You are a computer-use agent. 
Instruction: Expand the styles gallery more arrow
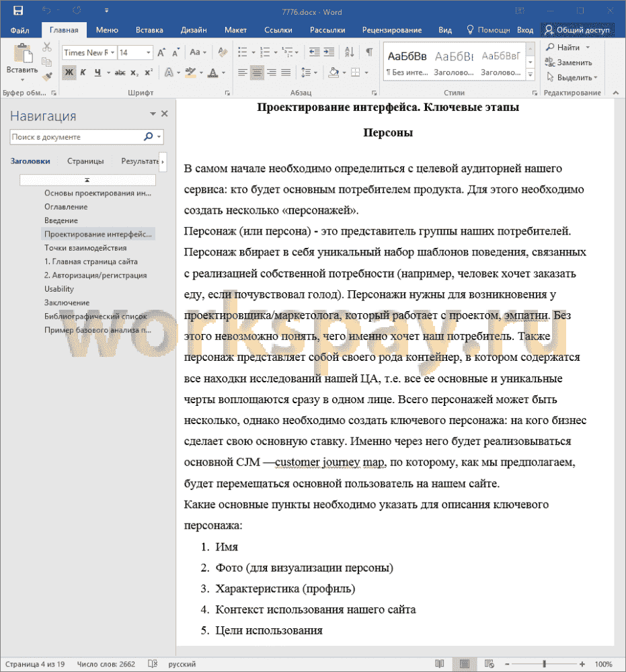(531, 75)
